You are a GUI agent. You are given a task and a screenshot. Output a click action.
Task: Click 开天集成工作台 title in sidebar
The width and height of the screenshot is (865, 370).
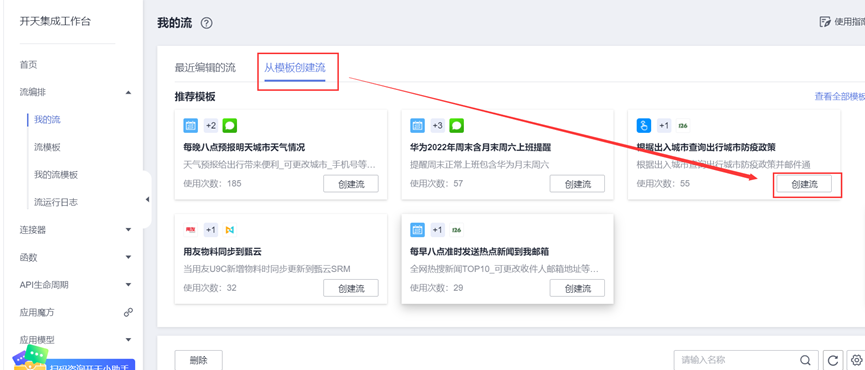tap(55, 22)
